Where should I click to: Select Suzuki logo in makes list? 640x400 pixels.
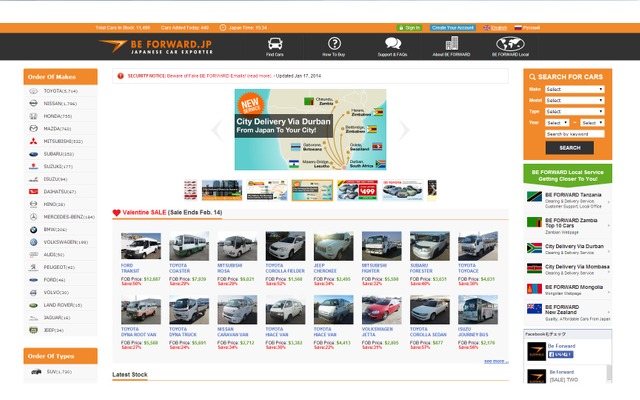(33, 167)
